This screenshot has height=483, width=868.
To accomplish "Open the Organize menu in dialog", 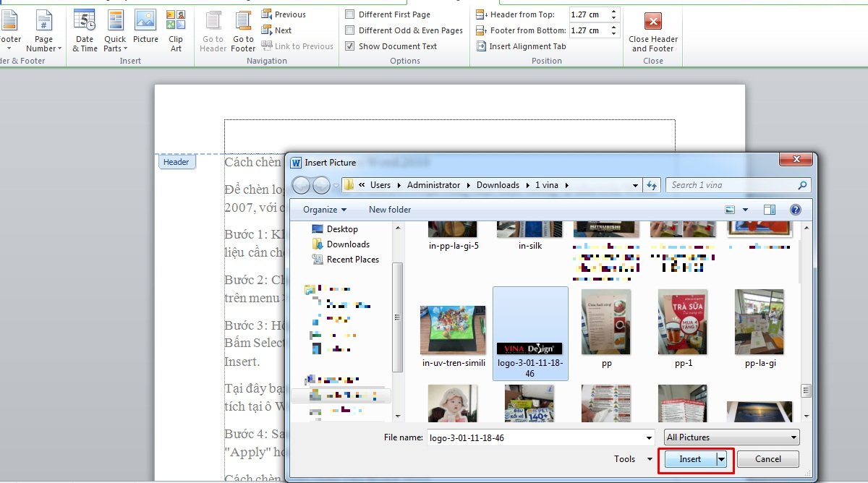I will click(x=325, y=210).
